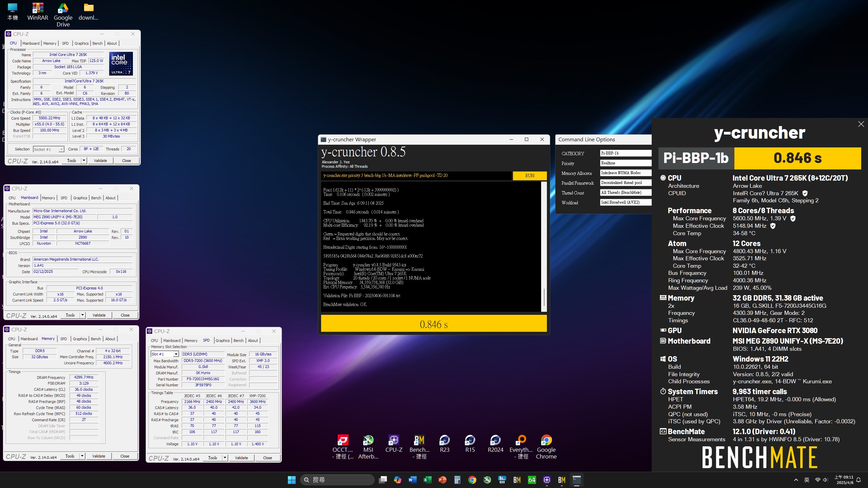
Task: Close the BenchMate y-cruncher result panel
Action: tap(861, 124)
